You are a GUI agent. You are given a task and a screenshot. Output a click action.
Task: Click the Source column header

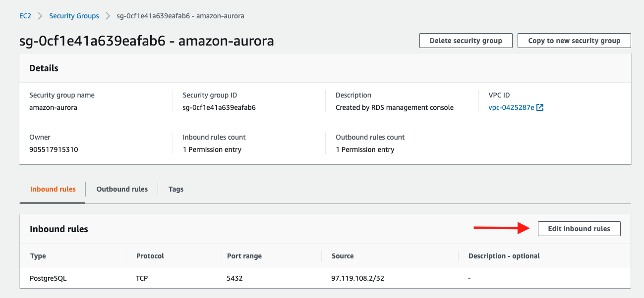point(343,256)
